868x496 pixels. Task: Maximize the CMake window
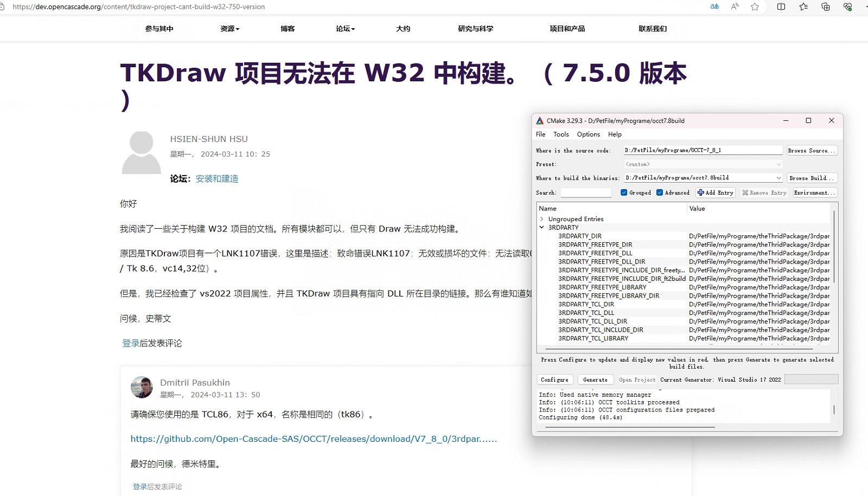tap(808, 120)
